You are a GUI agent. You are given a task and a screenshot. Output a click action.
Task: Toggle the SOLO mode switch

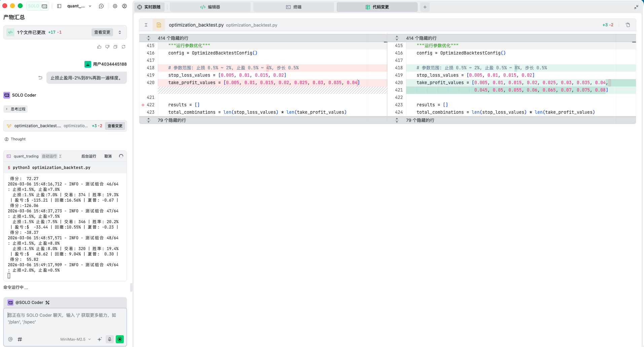pos(38,6)
